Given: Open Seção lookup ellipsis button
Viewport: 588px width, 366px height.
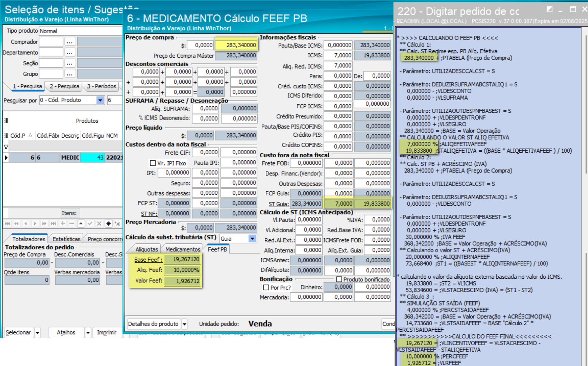Looking at the screenshot, I should [x=70, y=63].
